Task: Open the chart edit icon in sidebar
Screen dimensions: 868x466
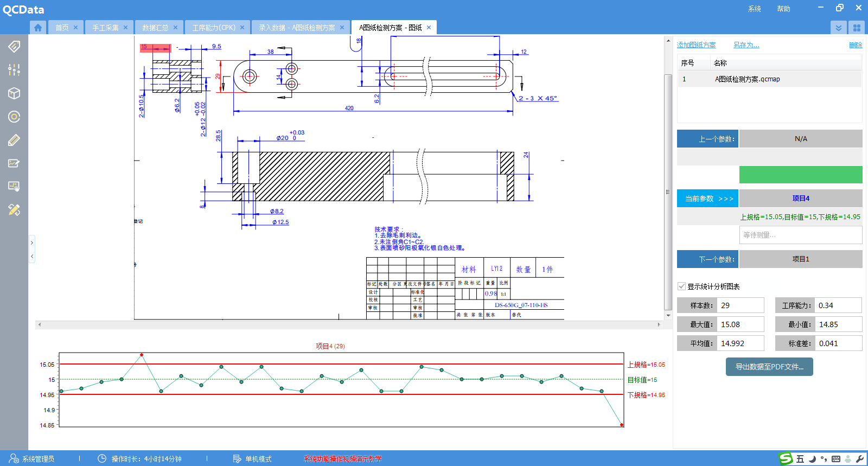Action: click(x=14, y=163)
